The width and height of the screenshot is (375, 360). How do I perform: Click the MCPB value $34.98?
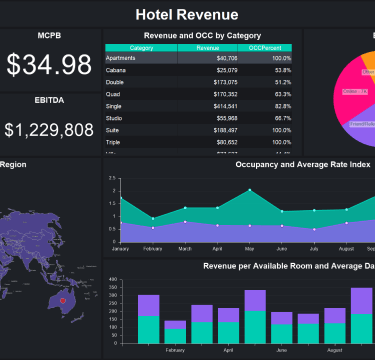(x=49, y=64)
